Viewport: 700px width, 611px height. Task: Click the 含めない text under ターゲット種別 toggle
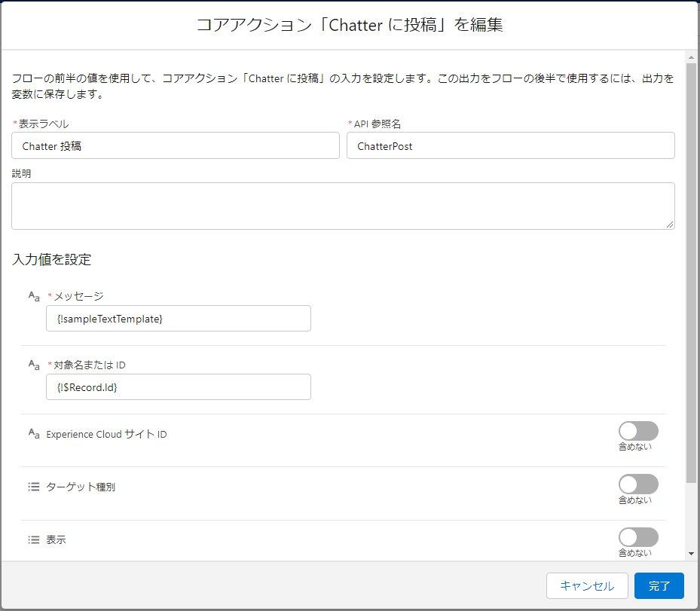click(634, 500)
